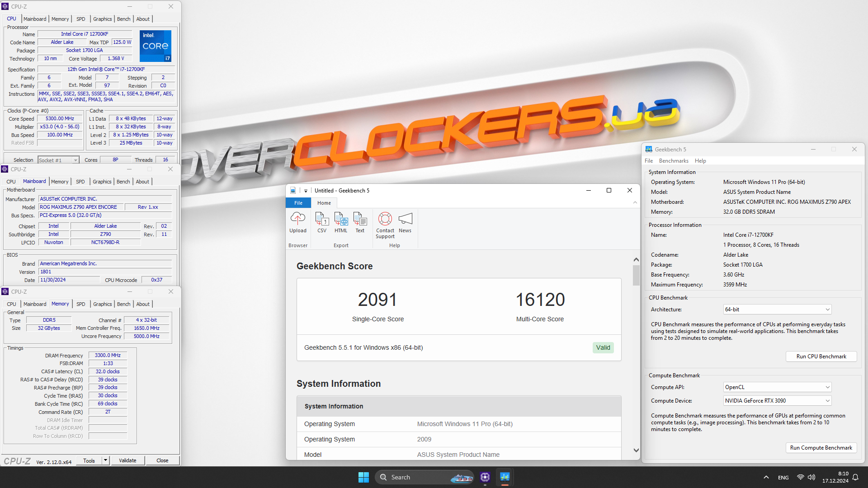Click the Multiplier x53.0 value
Viewport: 868px width, 488px height.
[60, 127]
